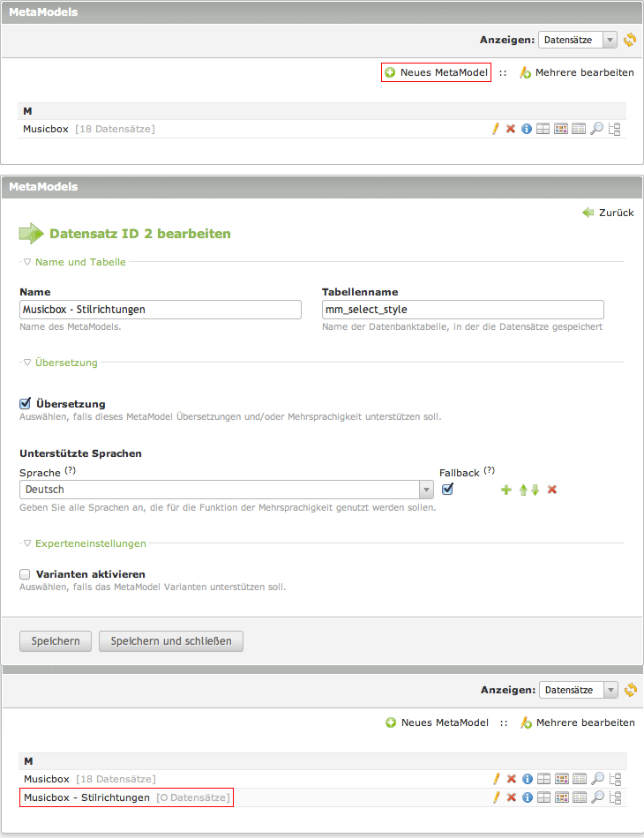
Task: Toggle the Fallback checkbox
Action: [x=447, y=489]
